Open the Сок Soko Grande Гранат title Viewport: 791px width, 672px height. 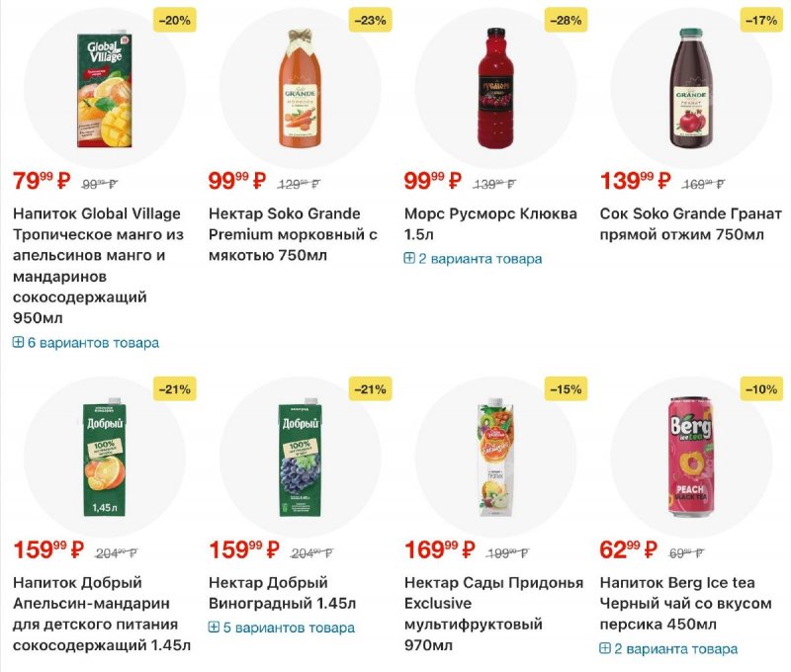coord(690,224)
